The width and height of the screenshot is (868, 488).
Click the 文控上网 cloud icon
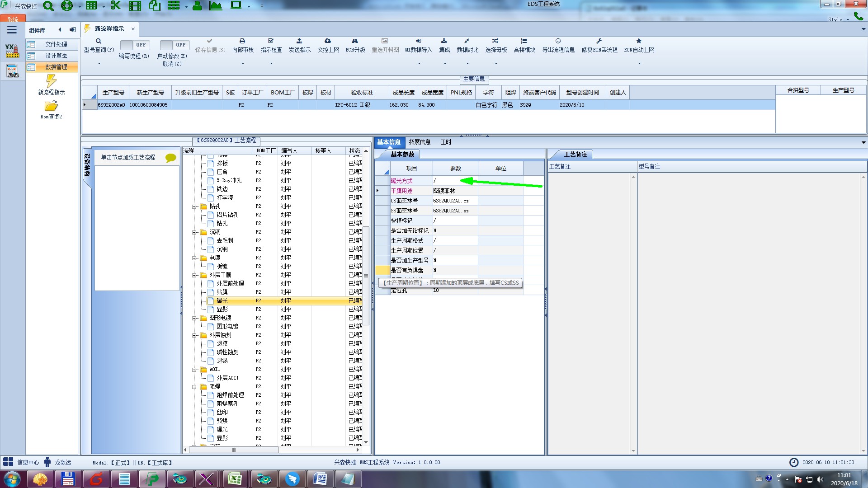click(328, 41)
